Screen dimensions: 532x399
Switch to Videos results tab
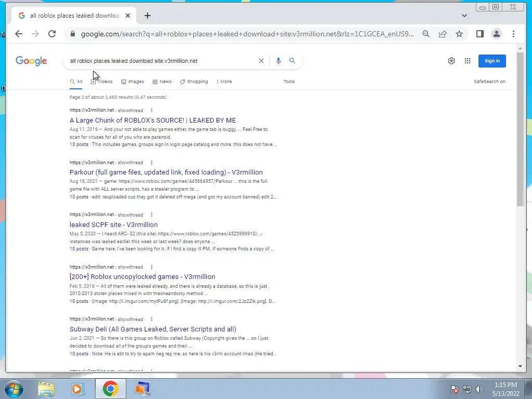click(102, 82)
